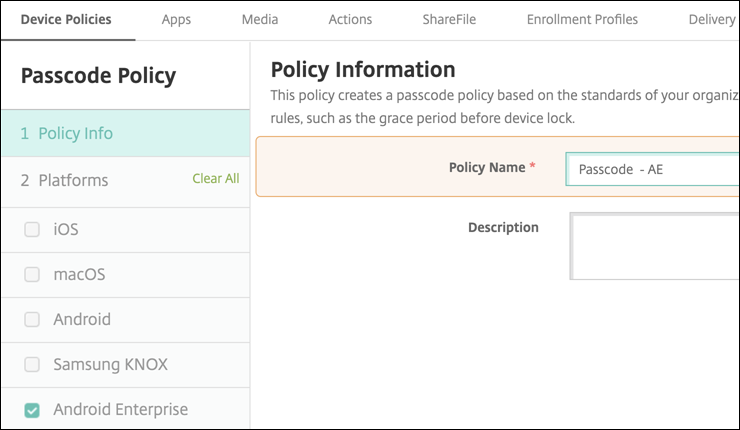
Task: Select the Actions tab
Action: coord(350,19)
